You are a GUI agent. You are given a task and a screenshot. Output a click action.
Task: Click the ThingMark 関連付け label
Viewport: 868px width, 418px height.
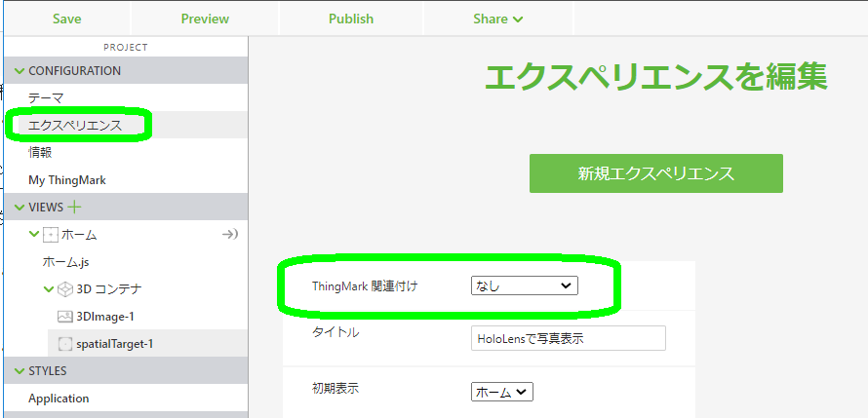[x=364, y=286]
